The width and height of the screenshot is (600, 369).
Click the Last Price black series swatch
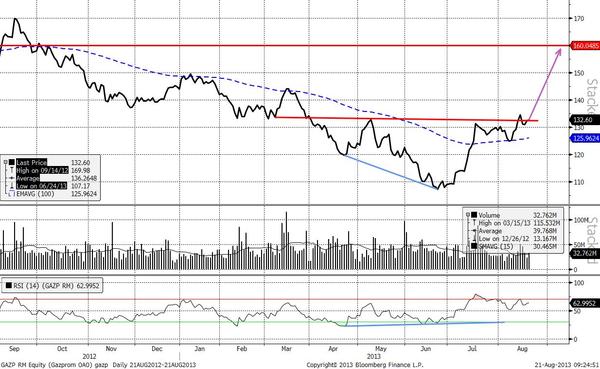(x=12, y=162)
